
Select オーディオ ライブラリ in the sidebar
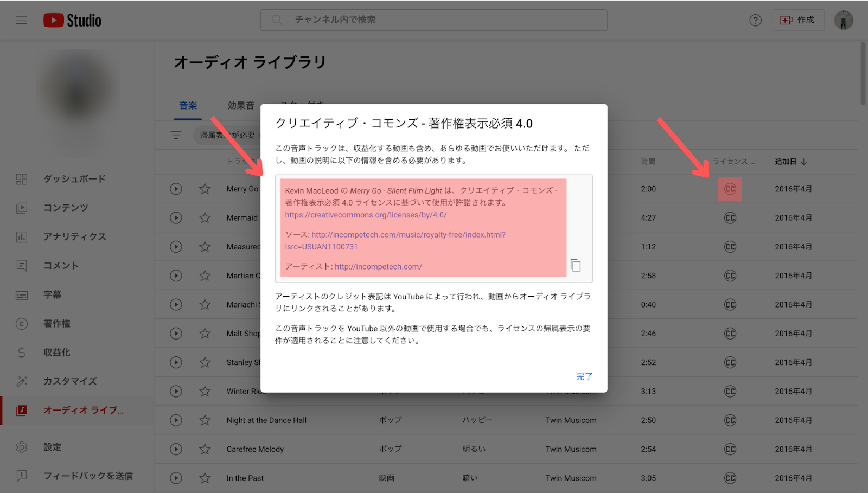coord(77,411)
